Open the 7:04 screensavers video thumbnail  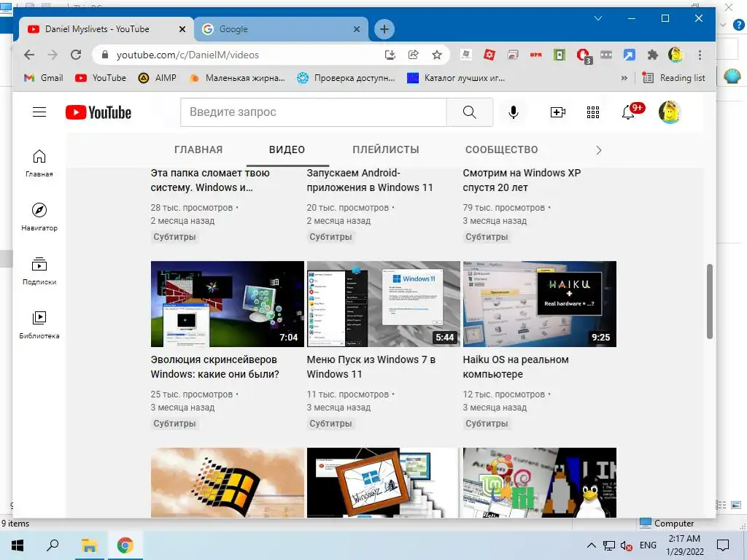click(x=228, y=304)
